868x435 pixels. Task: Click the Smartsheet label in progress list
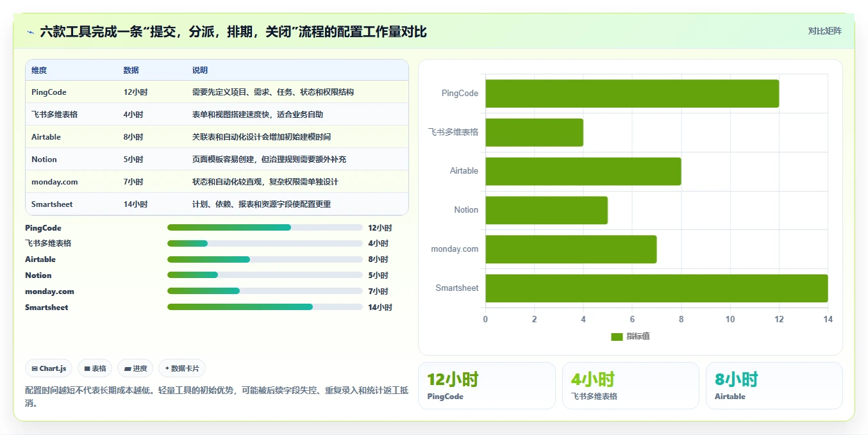[46, 308]
